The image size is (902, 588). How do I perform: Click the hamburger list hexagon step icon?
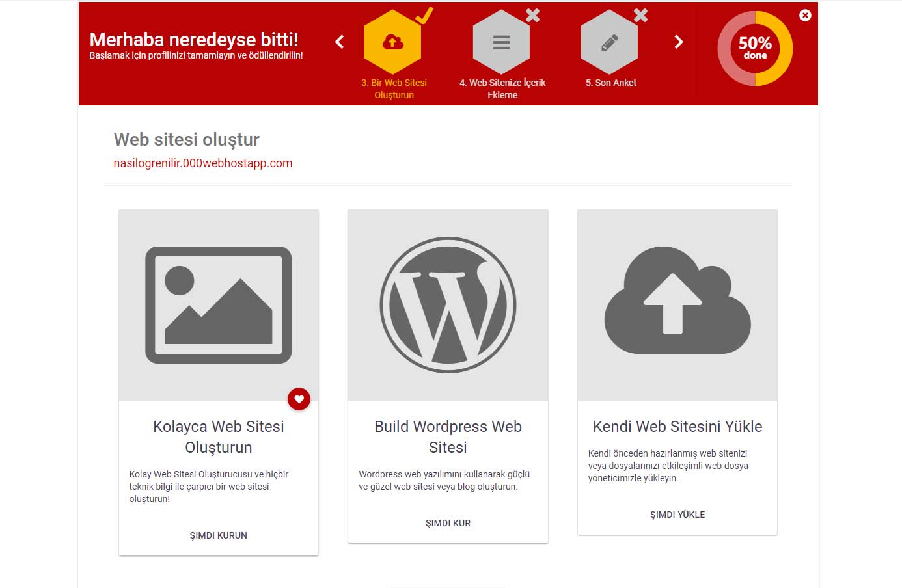pyautogui.click(x=501, y=42)
